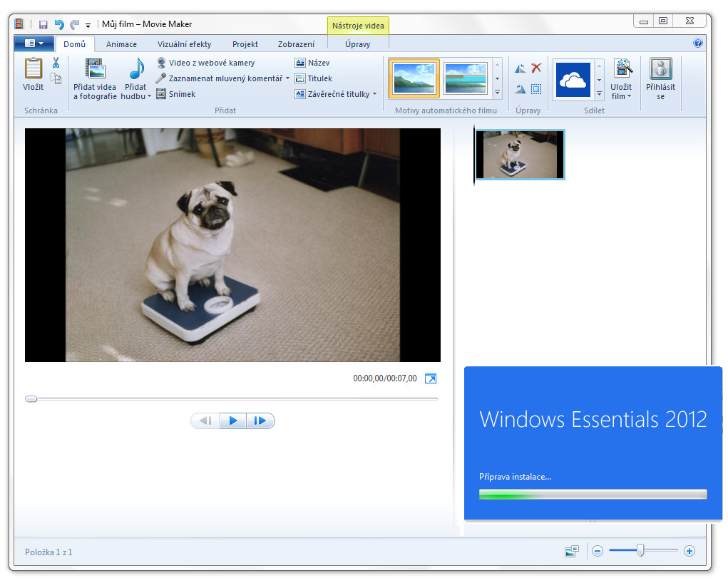
Task: Click the redo arrow in title bar
Action: [x=74, y=25]
